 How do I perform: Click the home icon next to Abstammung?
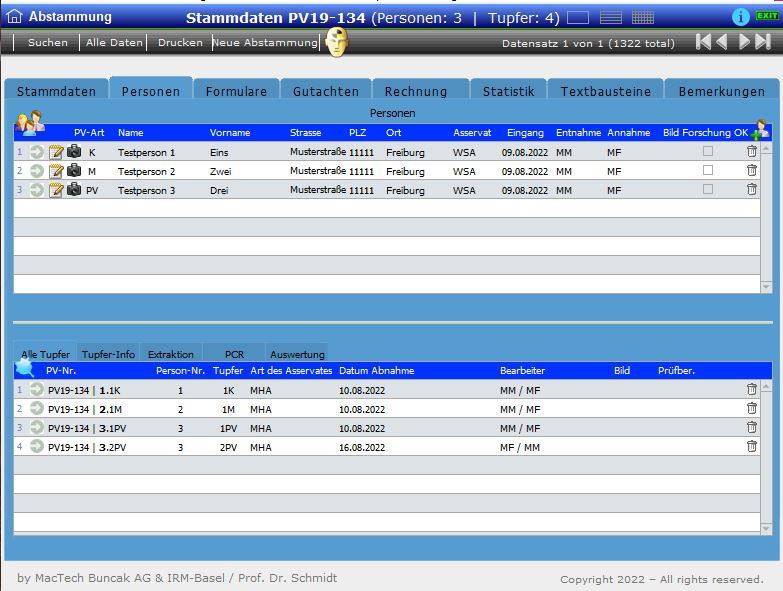14,16
